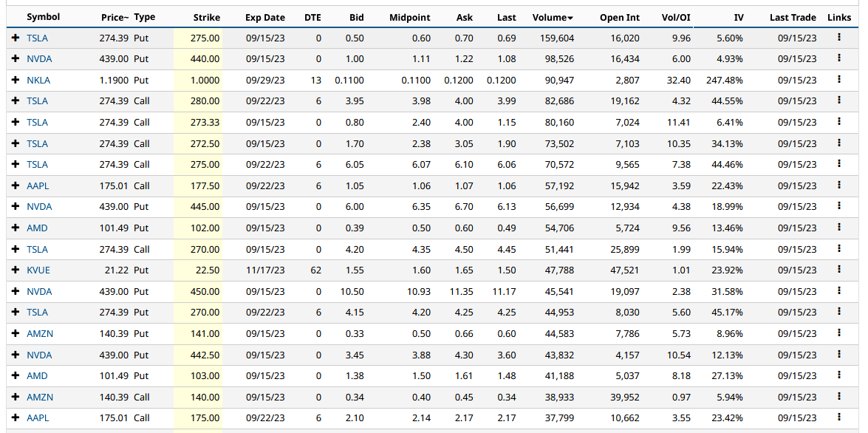Screen dimensions: 868x433
Task: Expand the AMD 103.00 put row
Action: [x=15, y=376]
